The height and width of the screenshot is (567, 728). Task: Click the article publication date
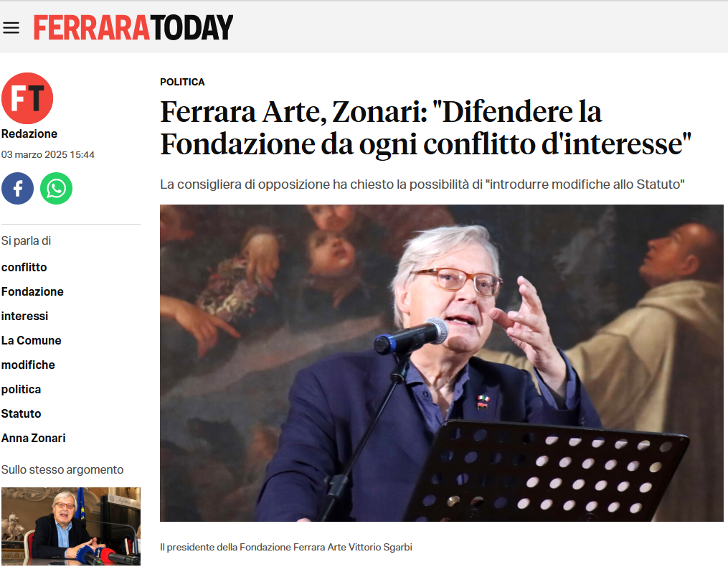[x=48, y=155]
